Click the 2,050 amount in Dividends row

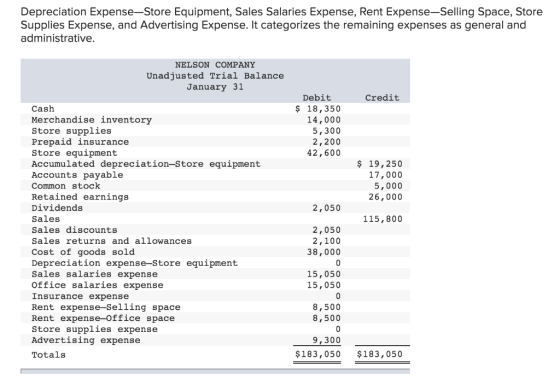coord(326,208)
